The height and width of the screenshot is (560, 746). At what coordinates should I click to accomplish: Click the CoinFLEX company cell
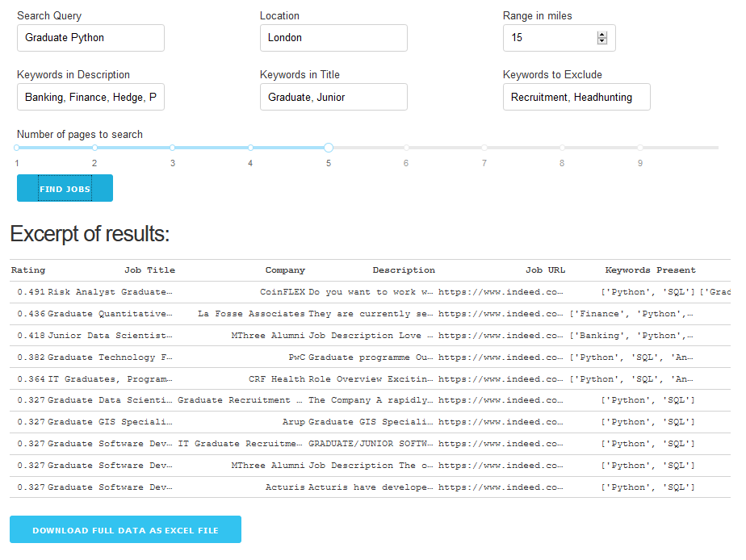[x=282, y=292]
